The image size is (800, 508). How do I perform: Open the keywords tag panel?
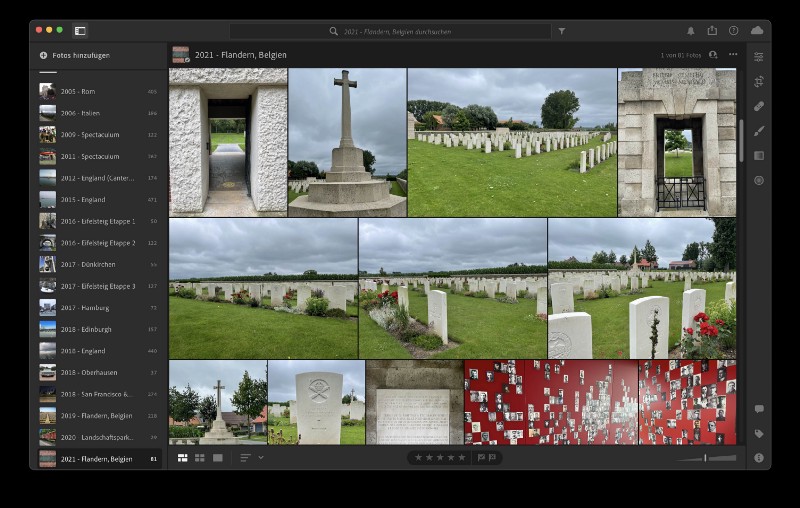(758, 433)
